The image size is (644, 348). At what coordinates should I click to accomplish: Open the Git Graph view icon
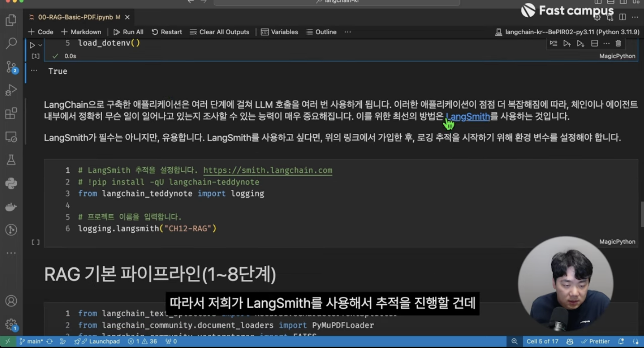tap(11, 230)
